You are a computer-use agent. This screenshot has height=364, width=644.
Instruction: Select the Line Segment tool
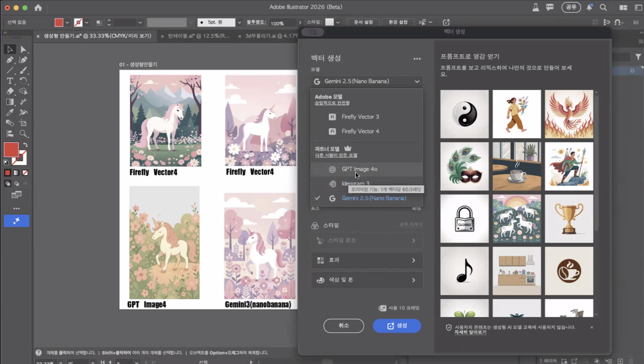tap(10, 71)
